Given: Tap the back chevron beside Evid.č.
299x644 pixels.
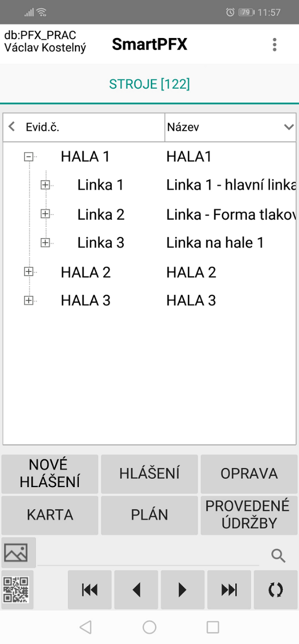Looking at the screenshot, I should (x=12, y=127).
